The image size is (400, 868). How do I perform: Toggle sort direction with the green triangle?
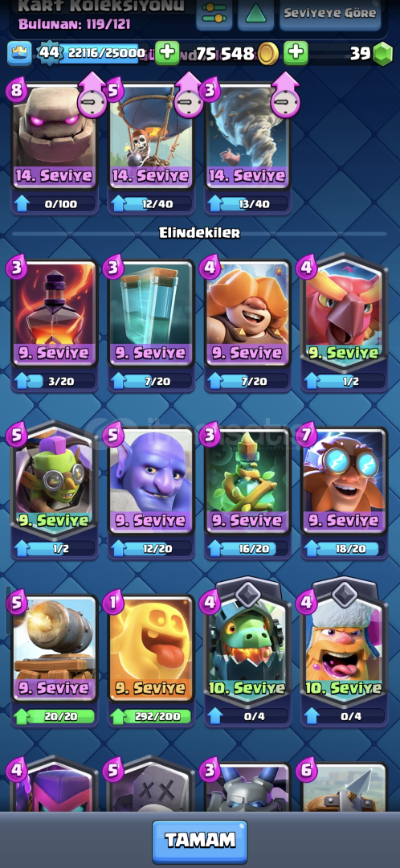click(255, 14)
